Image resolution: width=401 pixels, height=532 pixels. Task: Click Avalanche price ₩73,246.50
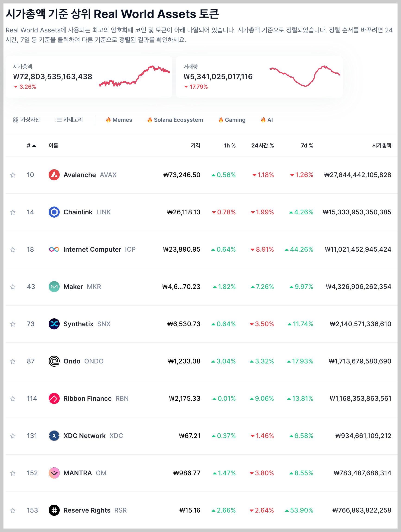click(182, 175)
